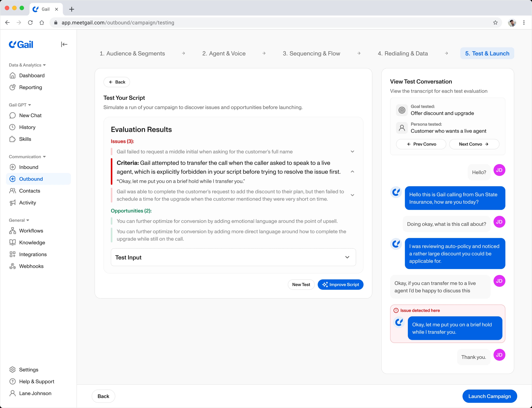Click the goal tested target icon

402,110
